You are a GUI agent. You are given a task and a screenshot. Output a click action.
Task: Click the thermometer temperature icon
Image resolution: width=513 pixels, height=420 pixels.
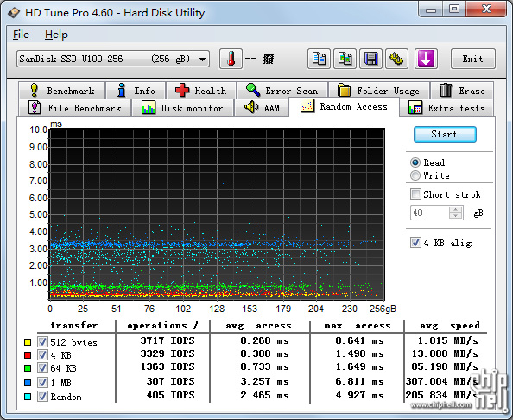click(x=231, y=59)
